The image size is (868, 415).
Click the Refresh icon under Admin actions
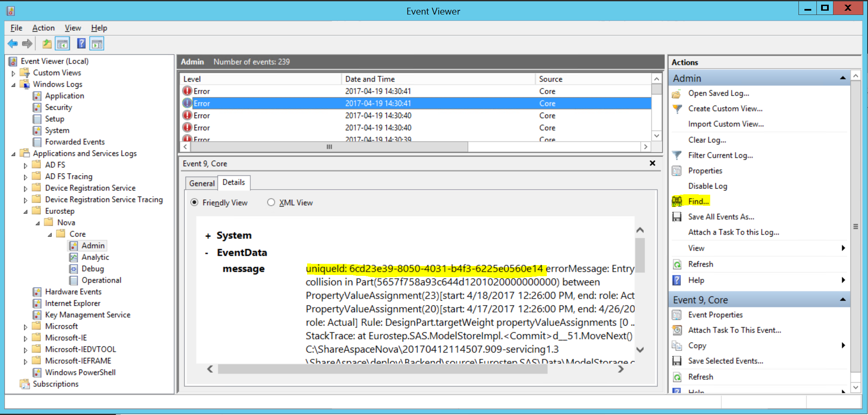(678, 264)
